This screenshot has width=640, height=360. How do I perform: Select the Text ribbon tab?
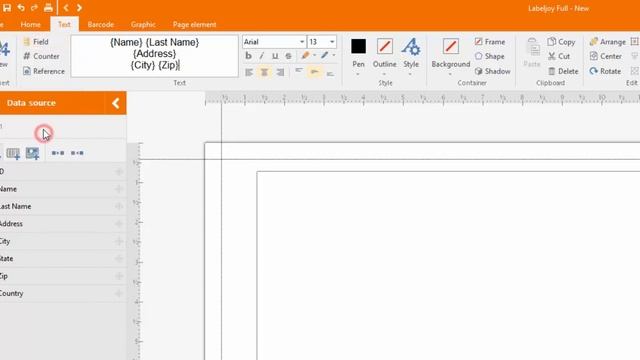pyautogui.click(x=64, y=24)
